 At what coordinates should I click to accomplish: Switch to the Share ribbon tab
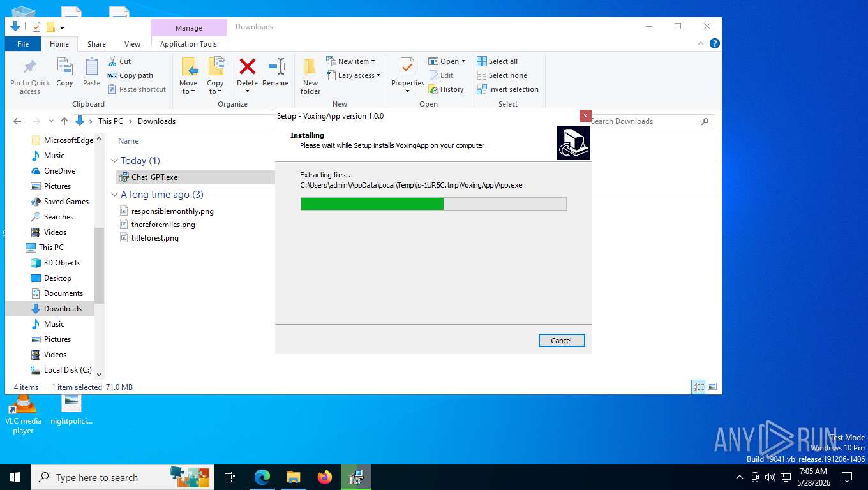click(96, 44)
